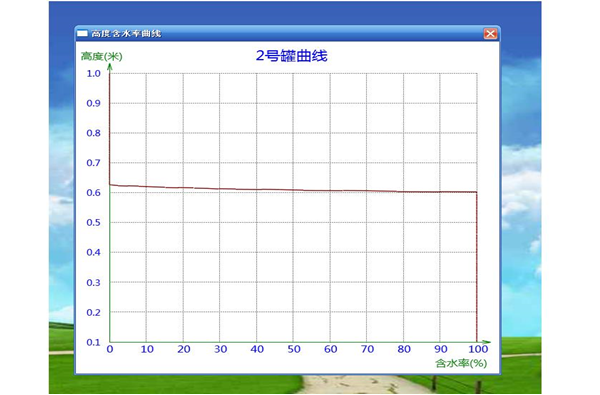Click the green arrowhead at horizontal axis end
600x395 pixels.
(x=486, y=342)
